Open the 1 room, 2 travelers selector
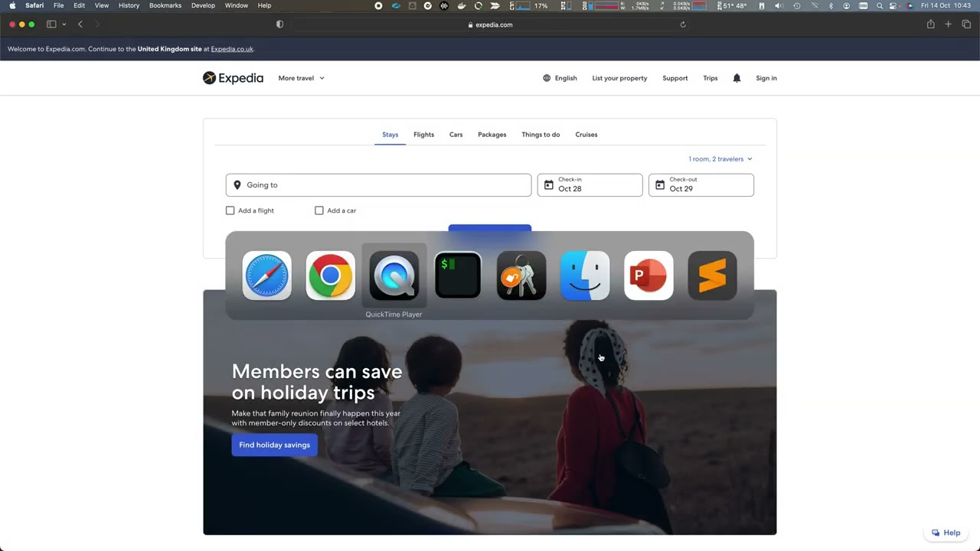Viewport: 980px width, 551px height. click(720, 159)
